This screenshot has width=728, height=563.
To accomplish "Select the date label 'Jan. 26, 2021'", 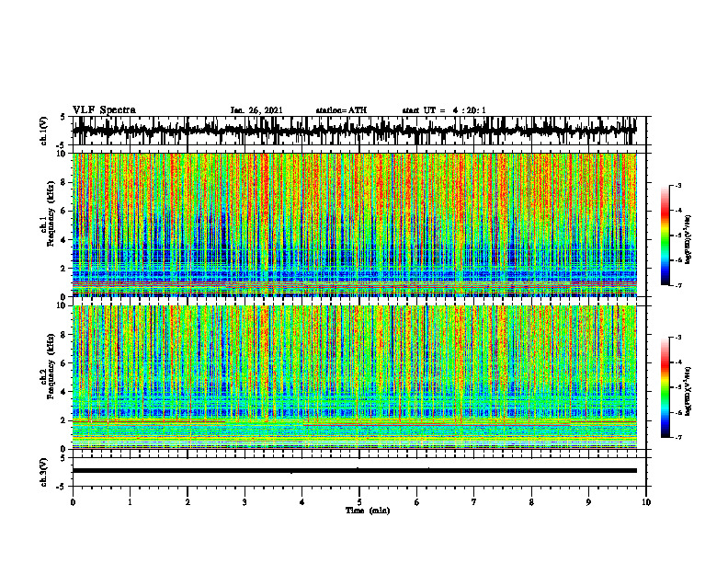I will click(x=256, y=110).
